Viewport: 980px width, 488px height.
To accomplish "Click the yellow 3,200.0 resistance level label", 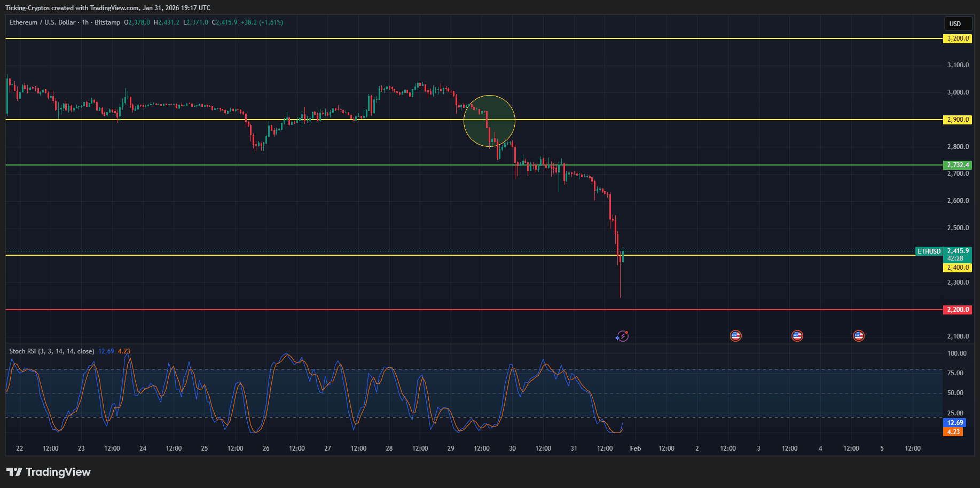I will coord(957,38).
